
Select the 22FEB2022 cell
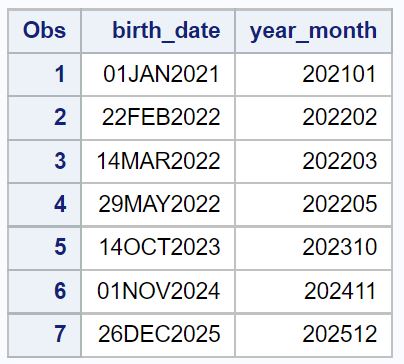tap(158, 118)
